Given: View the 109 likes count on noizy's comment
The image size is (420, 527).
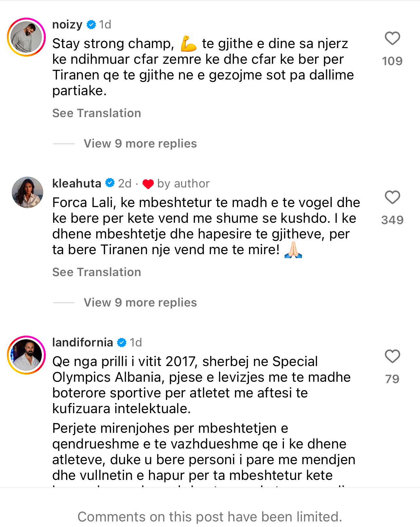Looking at the screenshot, I should (x=392, y=61).
